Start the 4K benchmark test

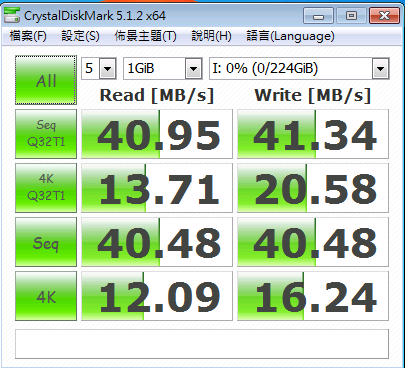coord(46,296)
